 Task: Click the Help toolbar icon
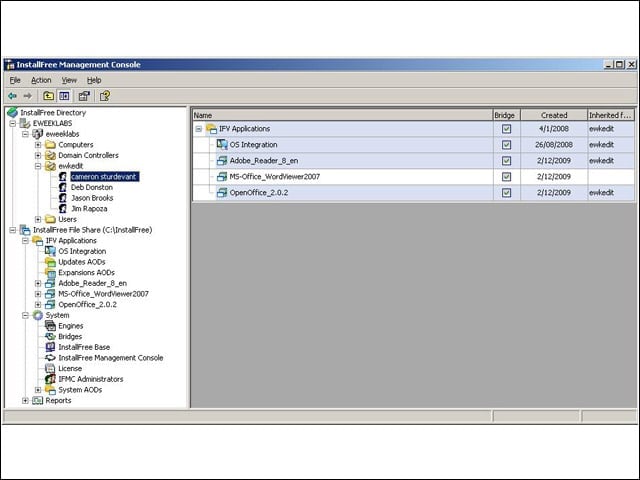click(x=104, y=96)
